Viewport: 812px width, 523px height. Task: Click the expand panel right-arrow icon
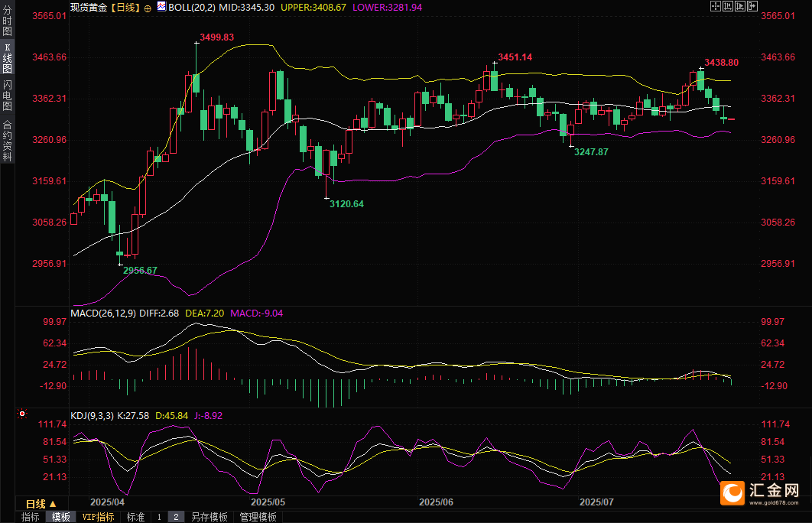tap(752, 6)
